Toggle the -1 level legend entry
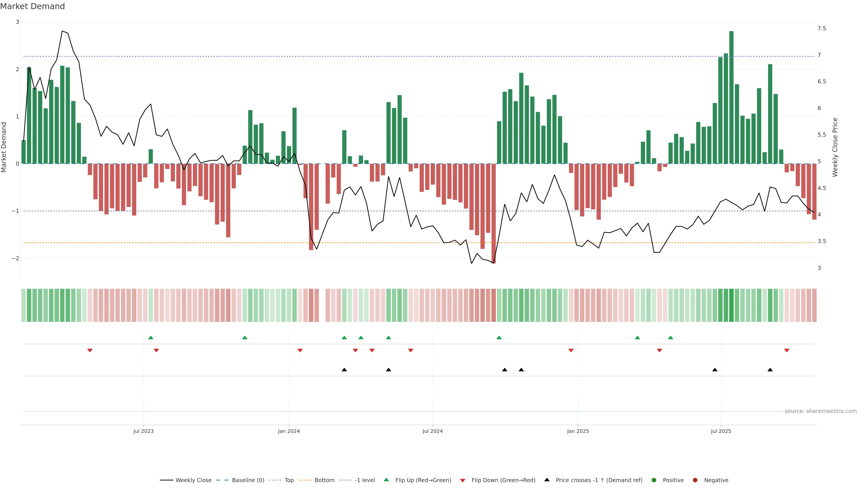 click(x=365, y=480)
